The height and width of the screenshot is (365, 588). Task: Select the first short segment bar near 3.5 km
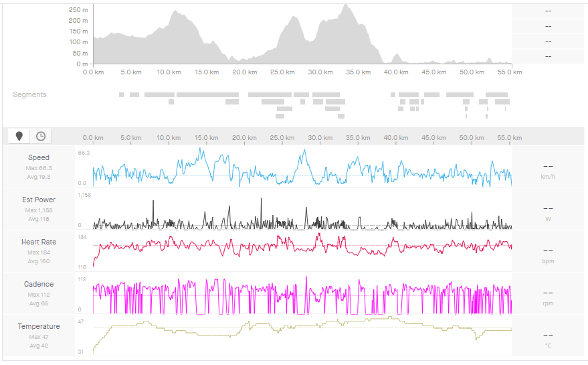[121, 95]
